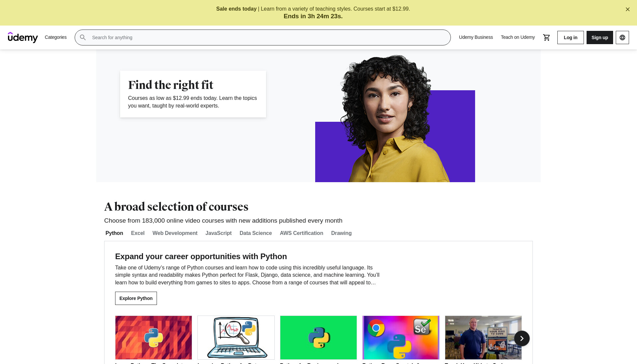This screenshot has width=637, height=364.
Task: Open the language globe selector
Action: point(622,37)
